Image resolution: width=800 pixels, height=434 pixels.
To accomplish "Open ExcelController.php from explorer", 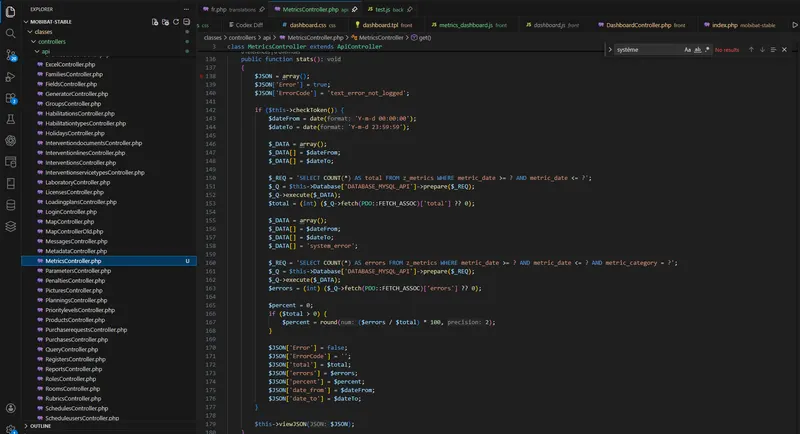I will point(70,64).
